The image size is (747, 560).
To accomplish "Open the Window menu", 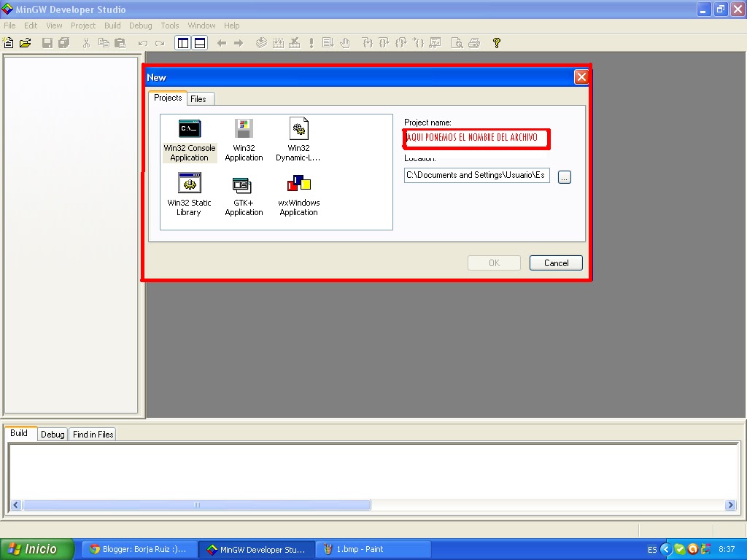I will (x=201, y=26).
